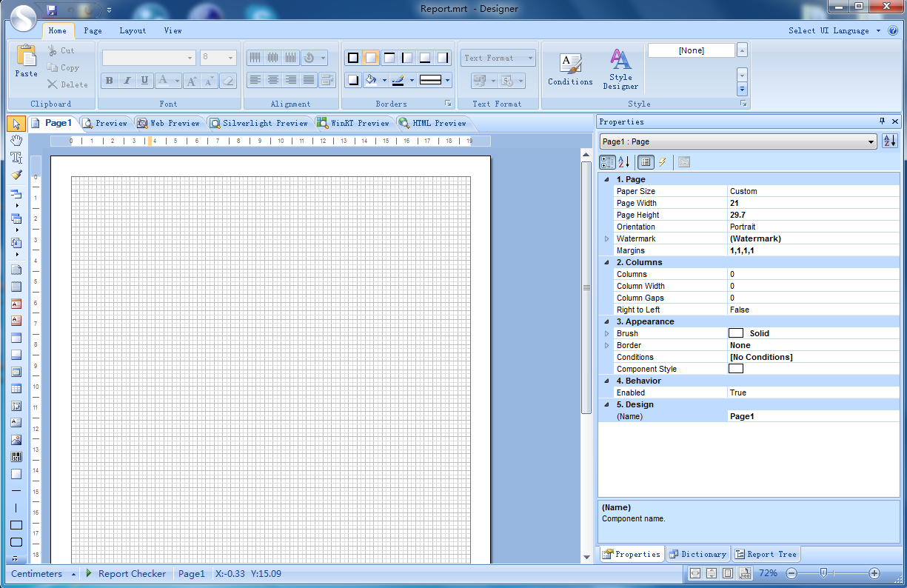This screenshot has width=907, height=588.
Task: Click the Copy button
Action: click(x=63, y=67)
